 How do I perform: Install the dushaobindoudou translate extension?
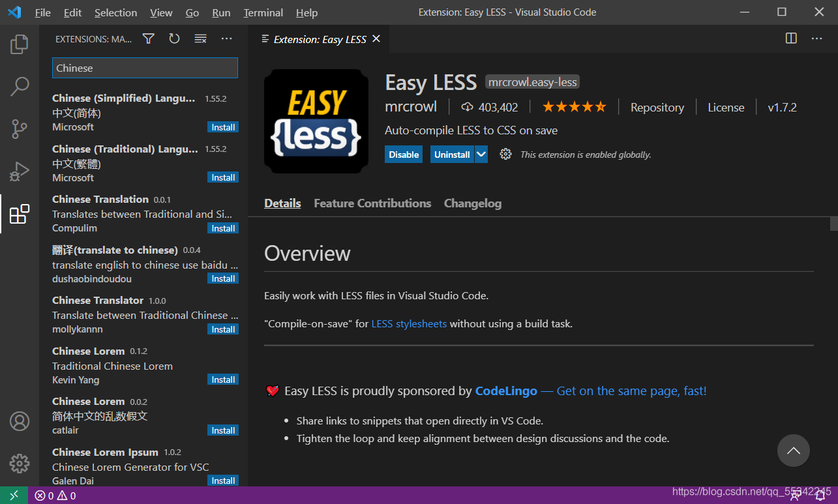coord(223,278)
